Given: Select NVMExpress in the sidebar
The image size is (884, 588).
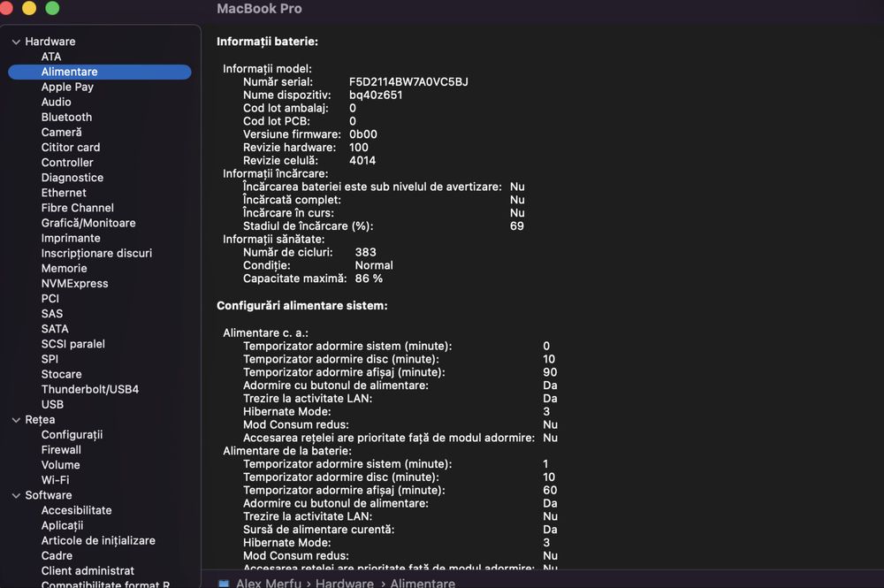Looking at the screenshot, I should [x=74, y=284].
